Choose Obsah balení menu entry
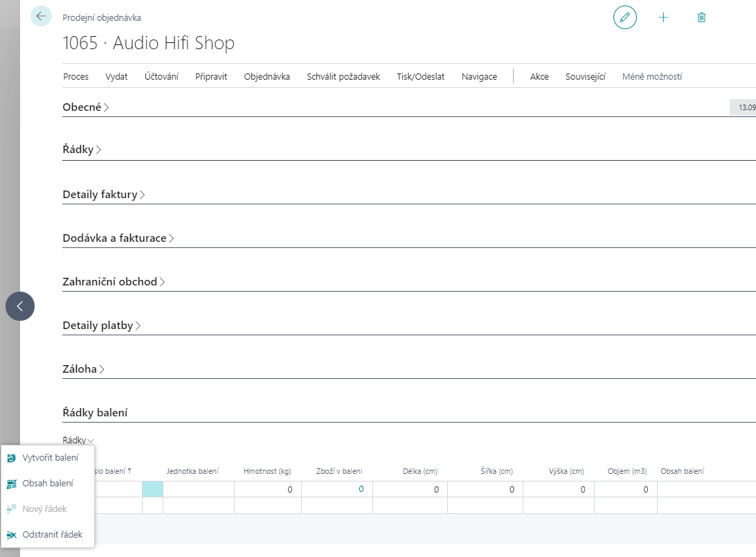This screenshot has width=756, height=557. [x=47, y=484]
